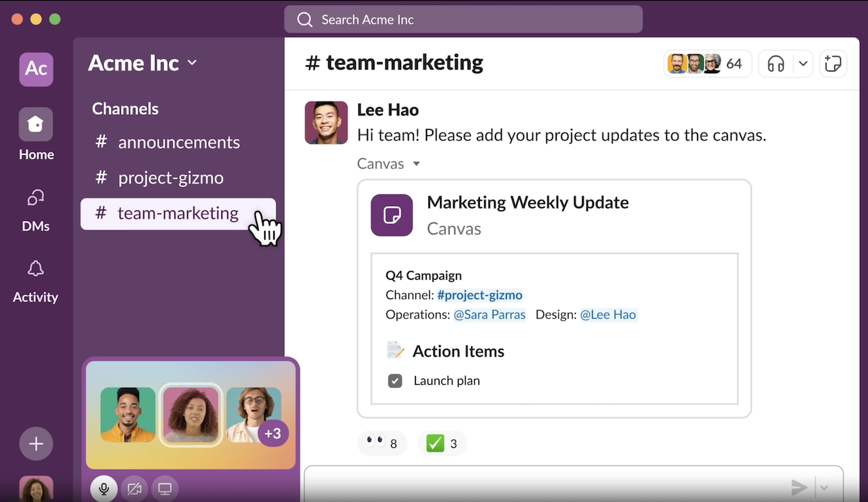Click the round plus create button
Viewport: 868px width, 502px height.
click(36, 444)
